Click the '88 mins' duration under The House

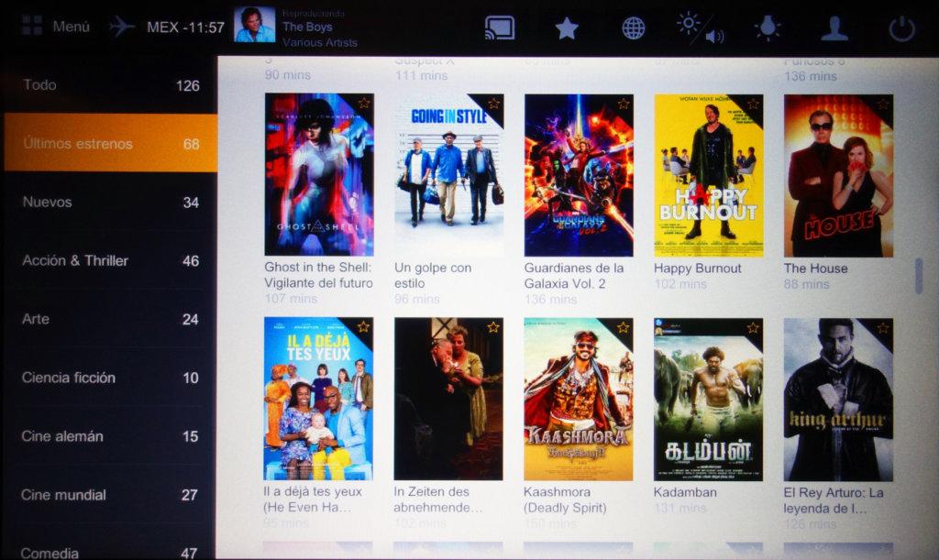tap(806, 284)
